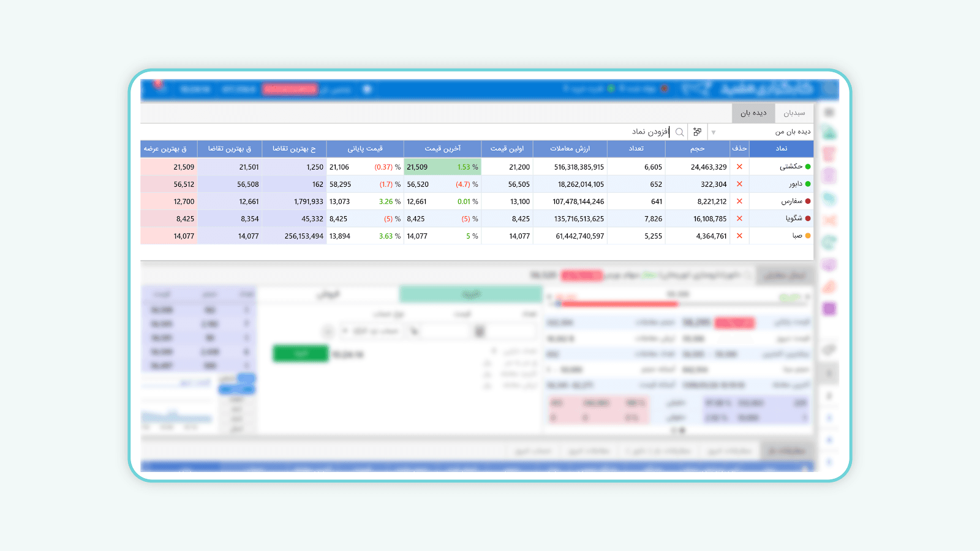
Task: Click the green status dot of حکشتی
Action: click(808, 167)
